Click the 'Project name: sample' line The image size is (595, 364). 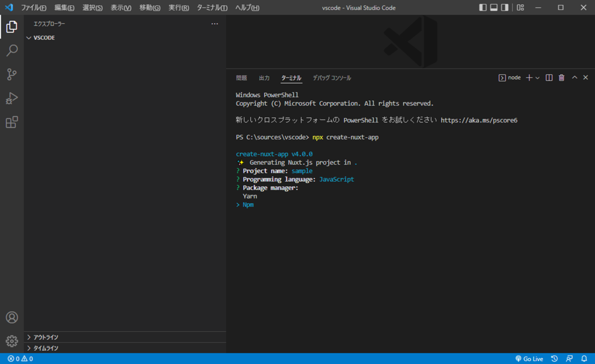(274, 171)
